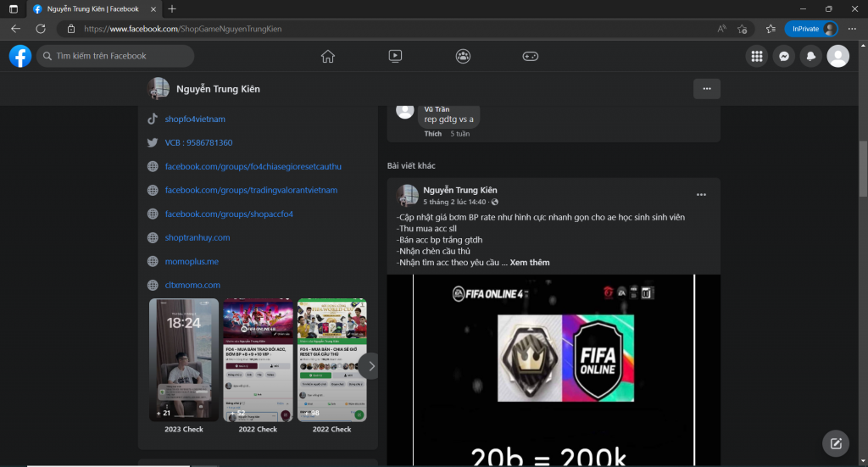Open the Watch video icon
The width and height of the screenshot is (868, 467).
point(395,56)
